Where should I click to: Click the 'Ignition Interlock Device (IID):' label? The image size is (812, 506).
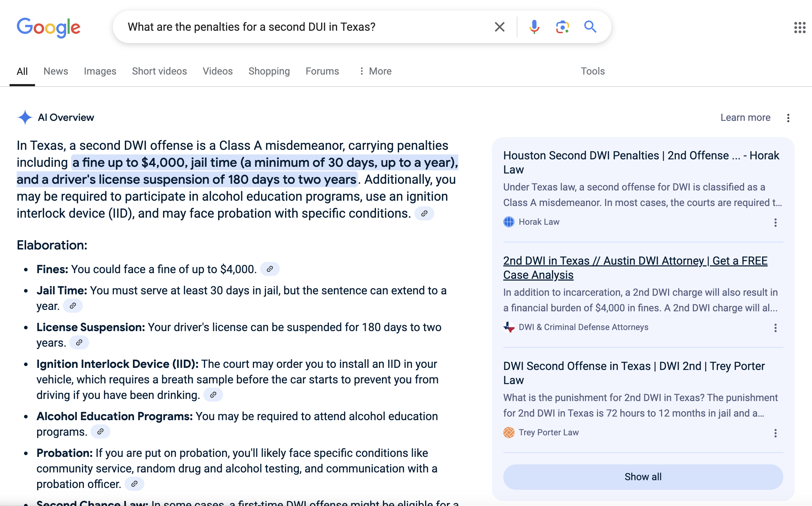click(x=117, y=364)
